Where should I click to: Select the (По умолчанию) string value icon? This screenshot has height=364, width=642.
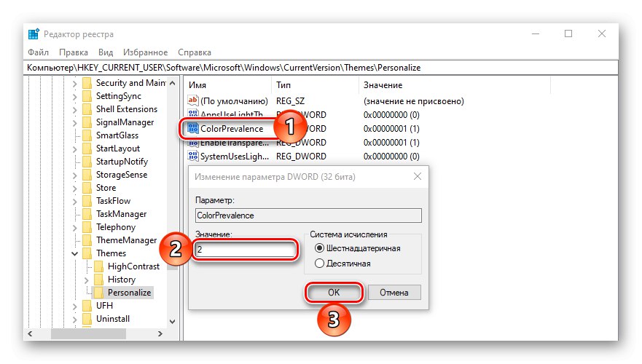coord(193,100)
